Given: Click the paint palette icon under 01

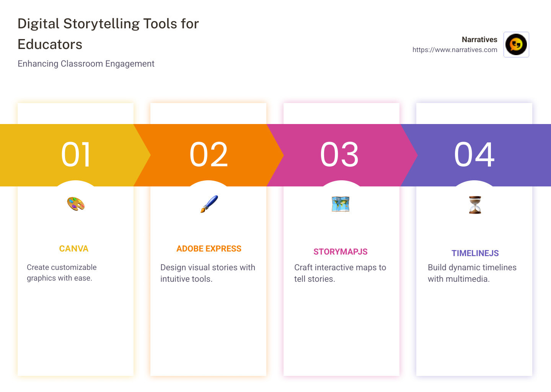Looking at the screenshot, I should (x=76, y=204).
